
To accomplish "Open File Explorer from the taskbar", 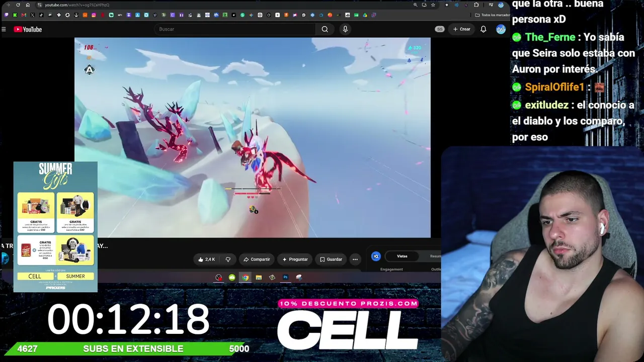I will pyautogui.click(x=259, y=278).
